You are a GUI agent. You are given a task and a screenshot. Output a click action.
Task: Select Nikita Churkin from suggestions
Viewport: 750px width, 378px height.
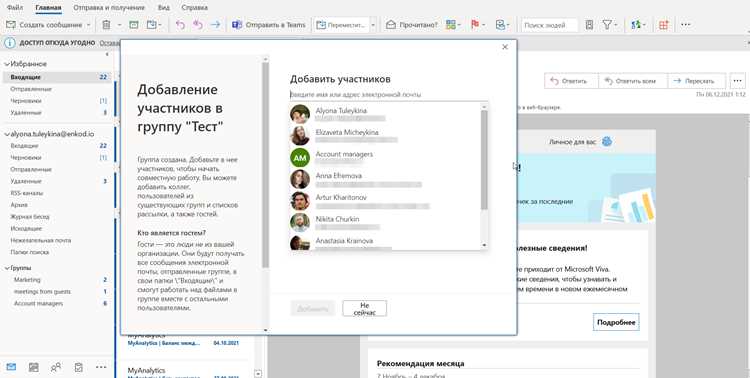pos(385,222)
